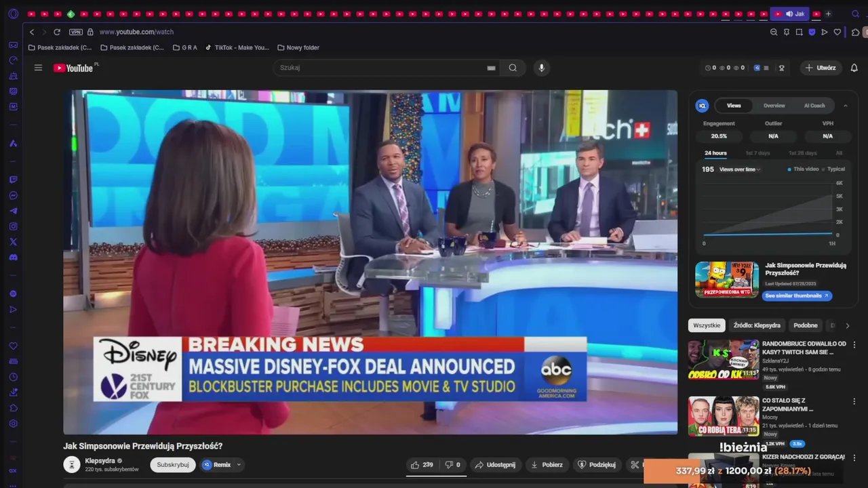Add page to bookmarks with heart icon
The width and height of the screenshot is (868, 488).
pyautogui.click(x=837, y=32)
